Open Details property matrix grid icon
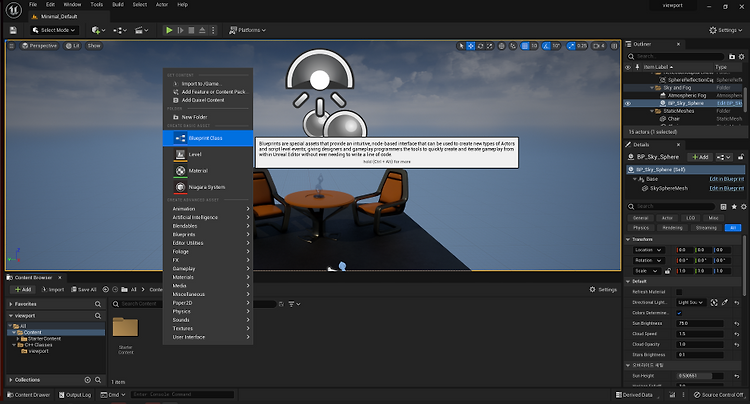This screenshot has width=750, height=404. coord(724,207)
